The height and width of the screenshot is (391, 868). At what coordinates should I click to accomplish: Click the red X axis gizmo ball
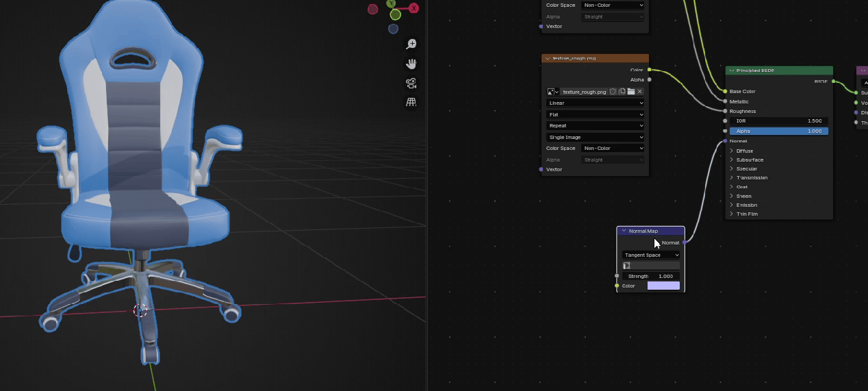pyautogui.click(x=414, y=9)
